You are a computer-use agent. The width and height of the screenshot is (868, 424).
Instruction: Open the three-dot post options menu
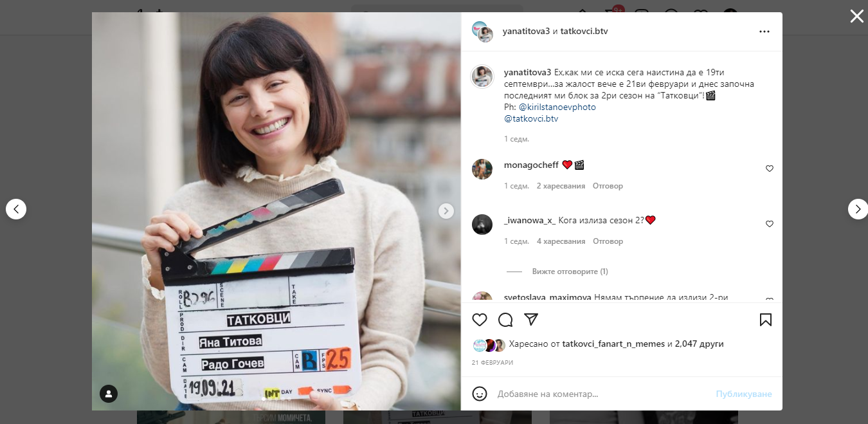[764, 32]
